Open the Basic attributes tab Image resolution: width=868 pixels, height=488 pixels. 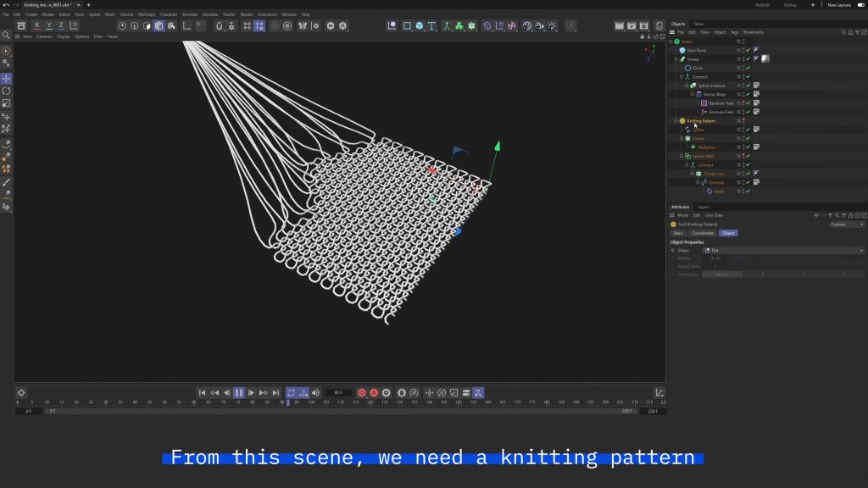click(678, 233)
